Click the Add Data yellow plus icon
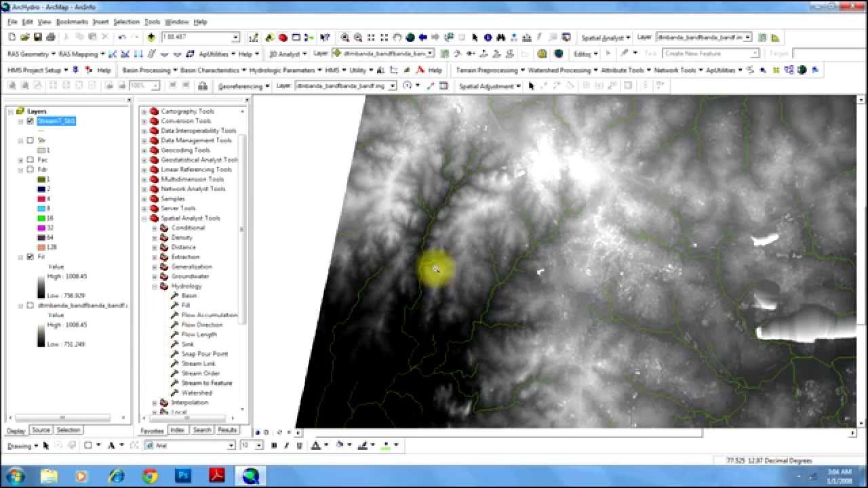The width and height of the screenshot is (868, 488). (151, 37)
